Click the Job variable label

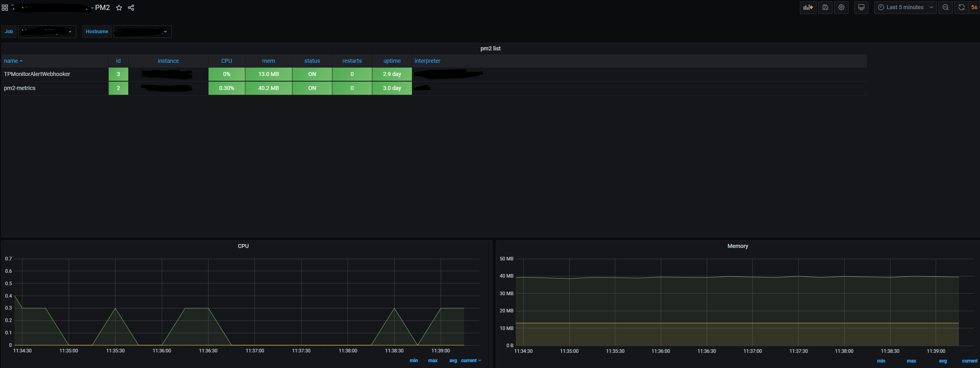pyautogui.click(x=9, y=32)
